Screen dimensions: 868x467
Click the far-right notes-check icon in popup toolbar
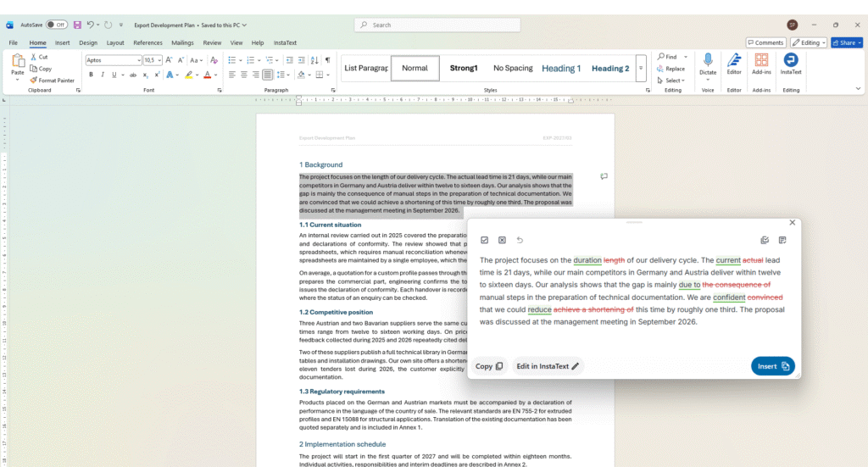click(x=782, y=240)
